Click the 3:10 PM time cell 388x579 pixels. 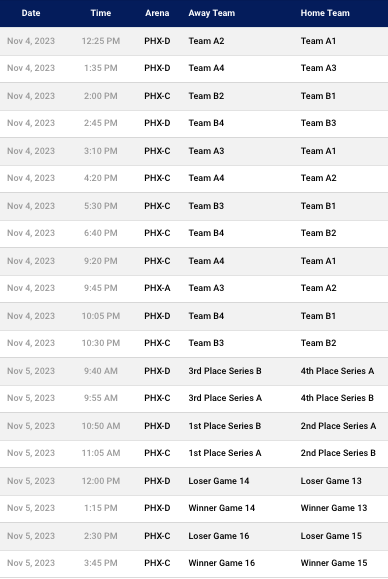coord(101,151)
